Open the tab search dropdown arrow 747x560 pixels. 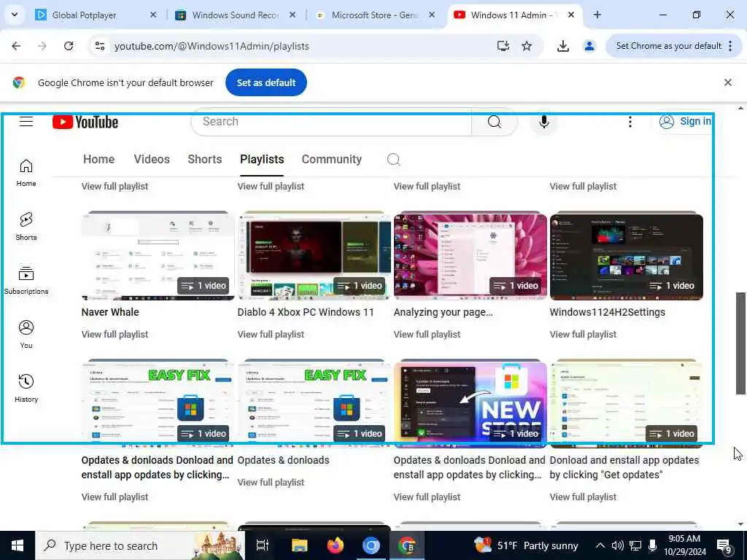(x=15, y=15)
